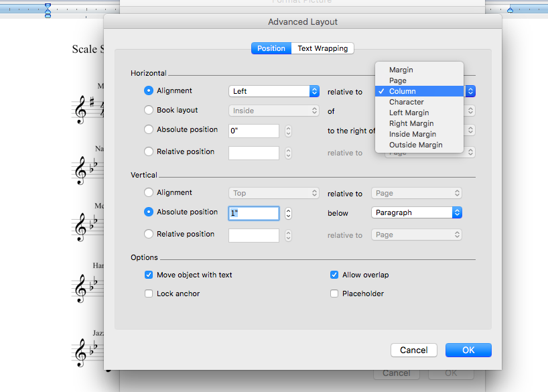548x392 pixels.
Task: Select vertical Alignment radio button
Action: pyautogui.click(x=149, y=193)
